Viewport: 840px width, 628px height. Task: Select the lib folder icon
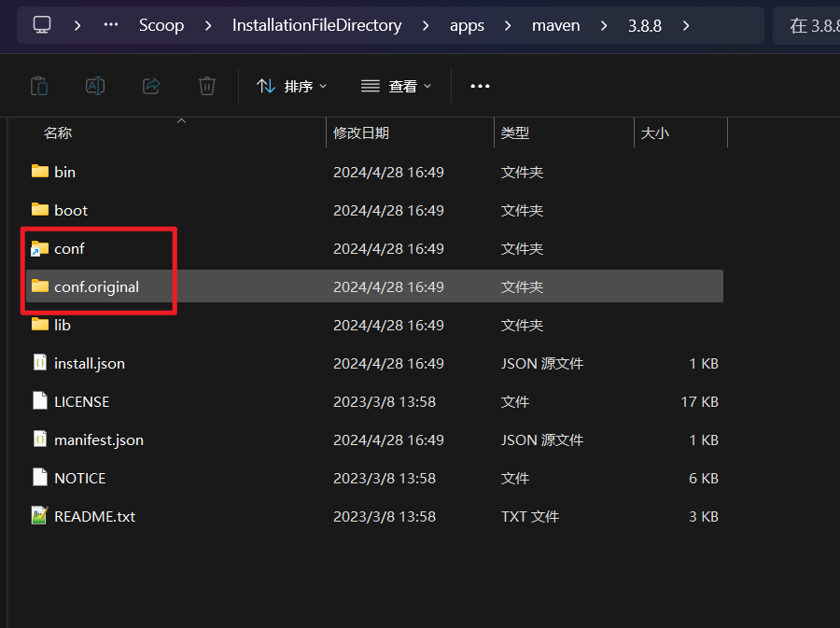click(39, 325)
